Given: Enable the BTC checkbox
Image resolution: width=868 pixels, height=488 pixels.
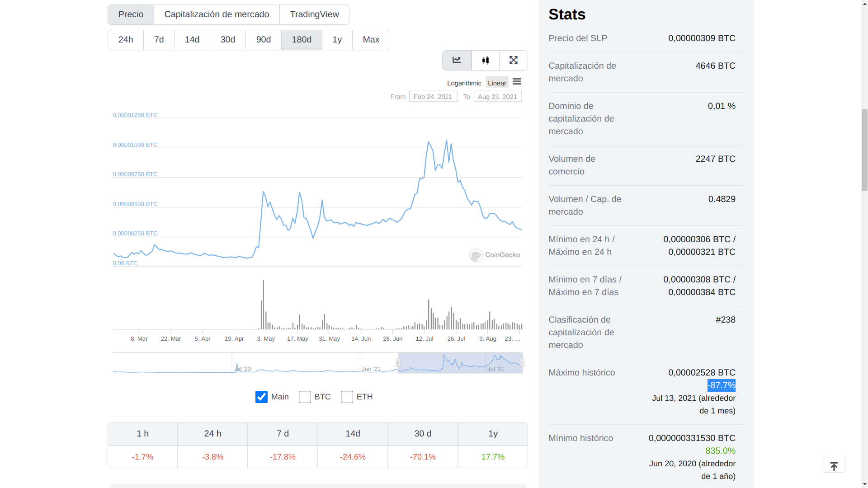Looking at the screenshot, I should coord(305,397).
